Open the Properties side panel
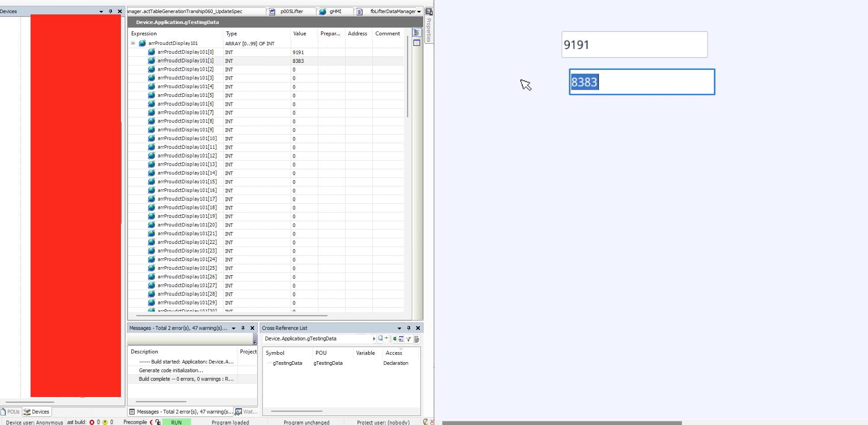 pyautogui.click(x=429, y=30)
